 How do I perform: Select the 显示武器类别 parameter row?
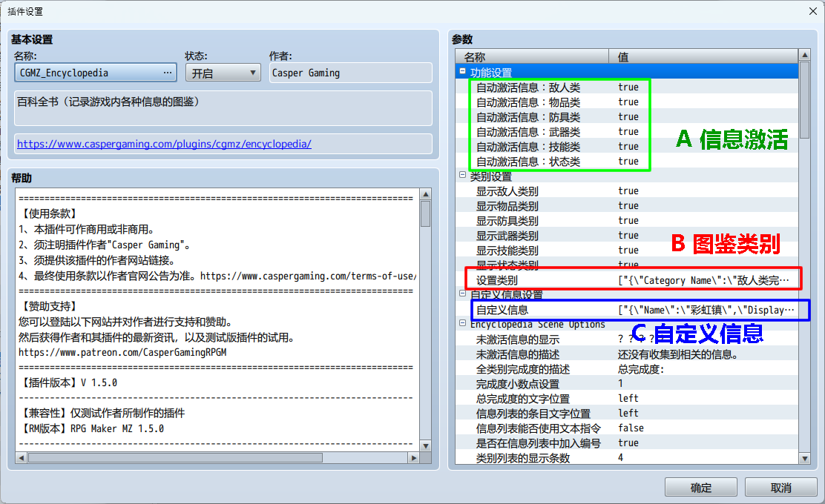tap(627, 235)
